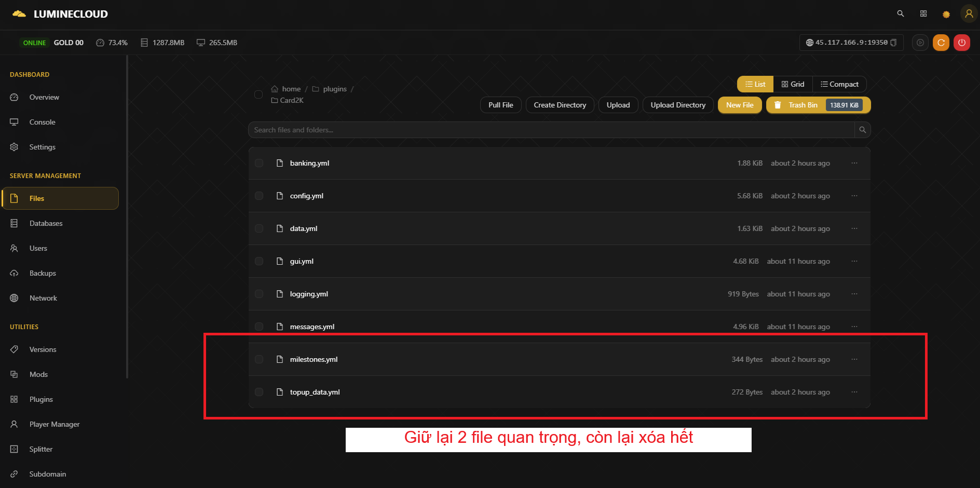Image resolution: width=980 pixels, height=488 pixels.
Task: Open the three-dot menu for gui.yml
Action: click(x=854, y=261)
